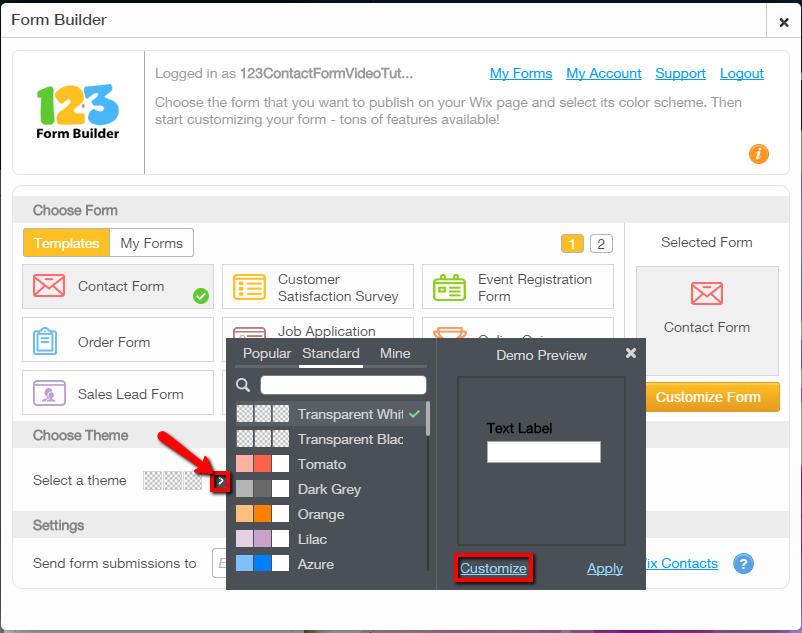Click the Selected Form envelope icon
This screenshot has height=633, width=802.
(706, 293)
